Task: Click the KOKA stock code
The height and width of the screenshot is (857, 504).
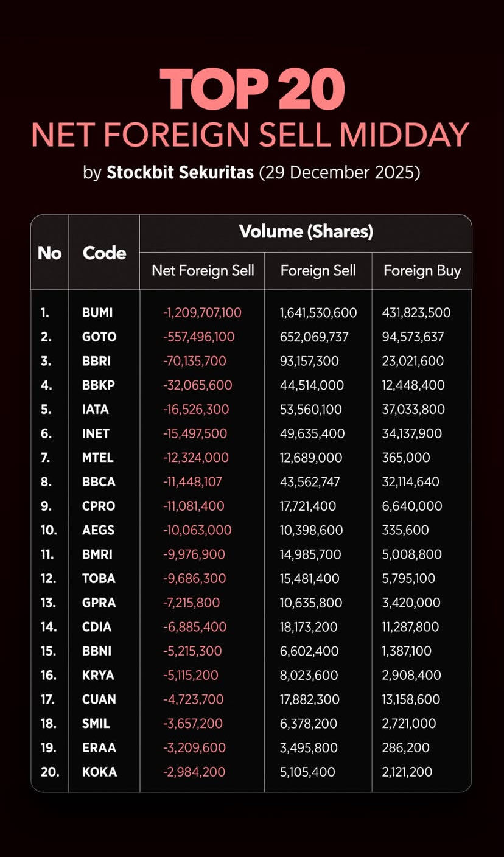Action: pyautogui.click(x=99, y=772)
